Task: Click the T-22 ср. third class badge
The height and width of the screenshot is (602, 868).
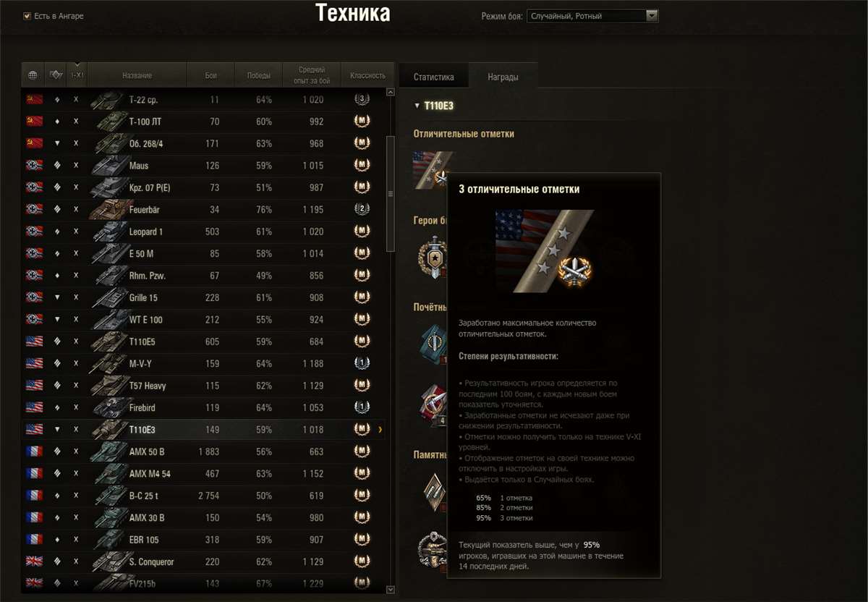Action: (x=362, y=100)
